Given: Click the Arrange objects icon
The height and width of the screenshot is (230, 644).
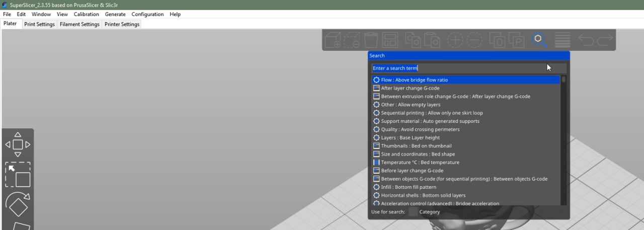Looking at the screenshot, I should (390, 40).
